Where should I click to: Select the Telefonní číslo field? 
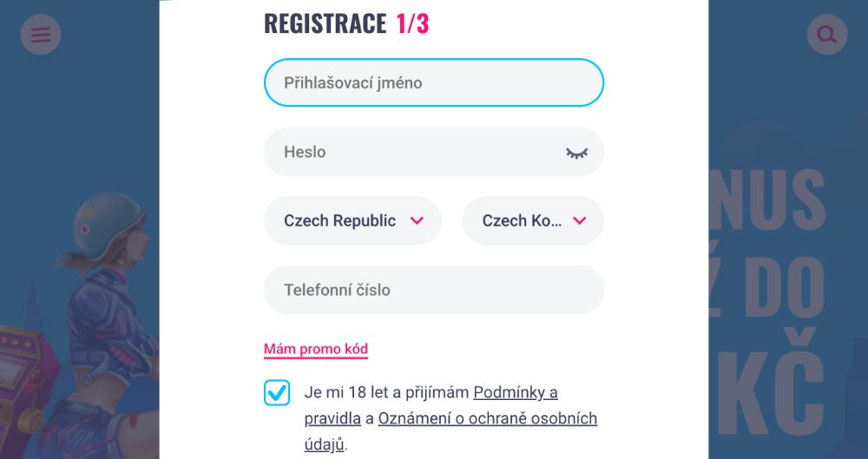point(434,290)
